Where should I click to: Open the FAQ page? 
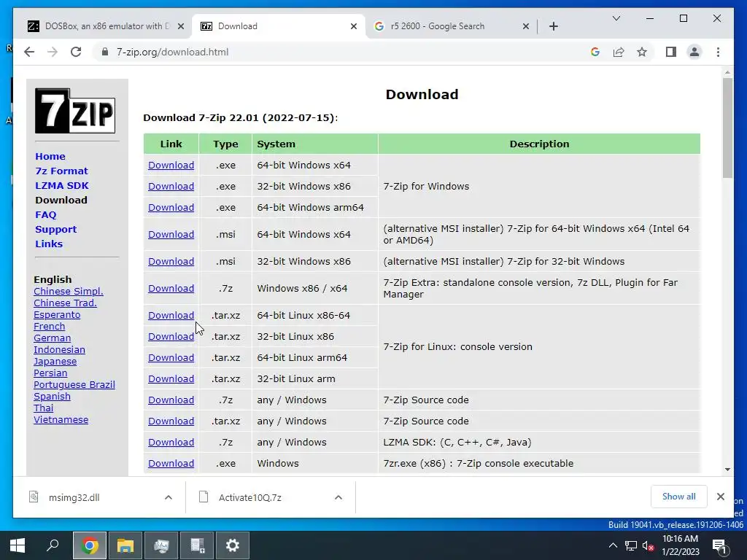[x=45, y=215]
